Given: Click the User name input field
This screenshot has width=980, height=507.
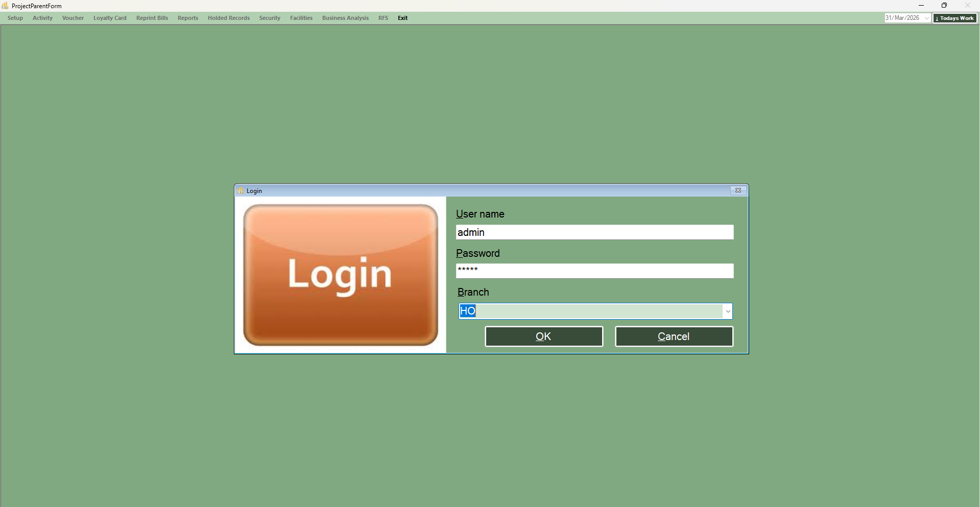Looking at the screenshot, I should pyautogui.click(x=594, y=232).
